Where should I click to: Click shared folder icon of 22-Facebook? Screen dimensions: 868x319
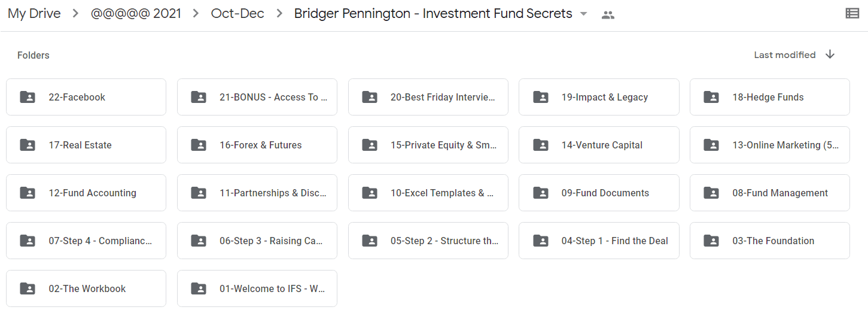[x=28, y=97]
